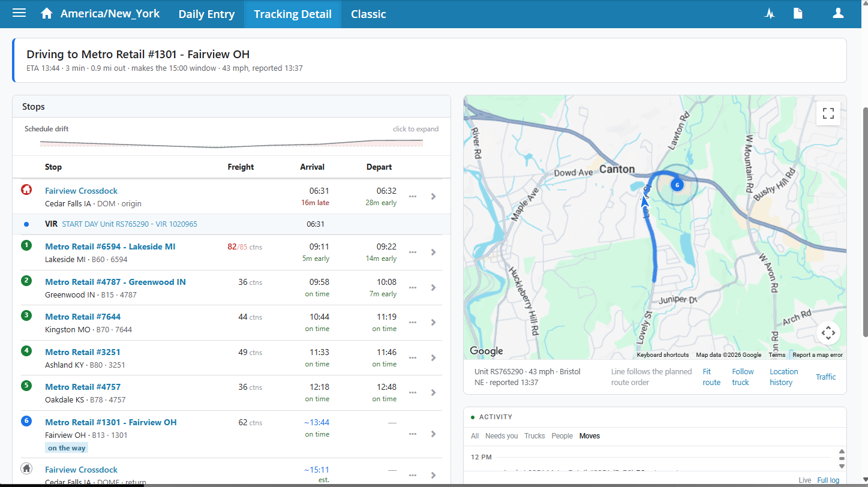Viewport: 868px width, 487px height.
Task: Expand the Metro Retail #4787 row chevron
Action: [433, 288]
